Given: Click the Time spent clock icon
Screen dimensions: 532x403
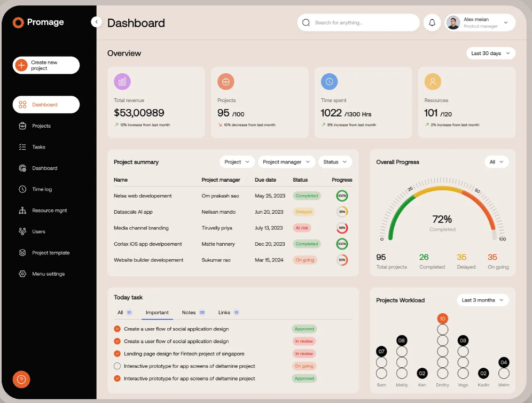Looking at the screenshot, I should pyautogui.click(x=329, y=81).
